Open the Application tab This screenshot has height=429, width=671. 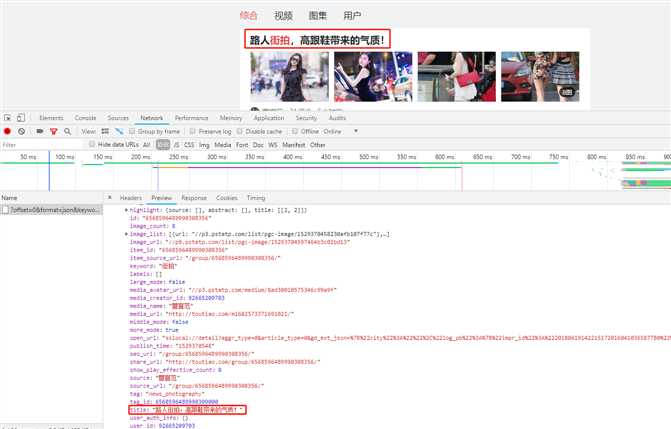click(269, 118)
